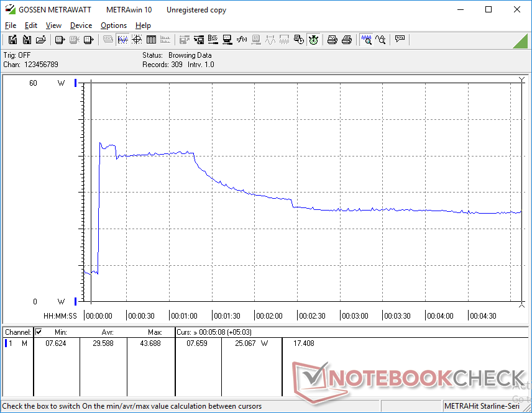Viewport: 532px width, 413px height.
Task: Click the Avr value 29.588
Action: tap(103, 343)
